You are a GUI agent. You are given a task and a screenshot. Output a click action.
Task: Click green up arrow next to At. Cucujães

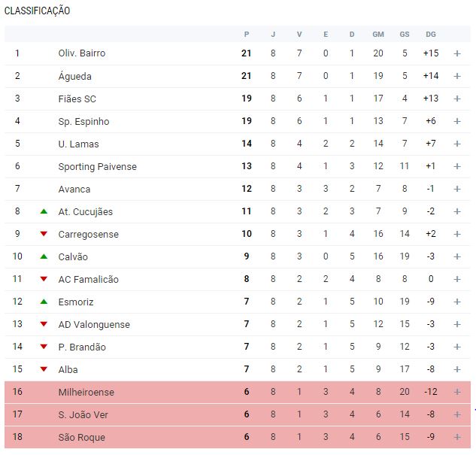tap(44, 211)
